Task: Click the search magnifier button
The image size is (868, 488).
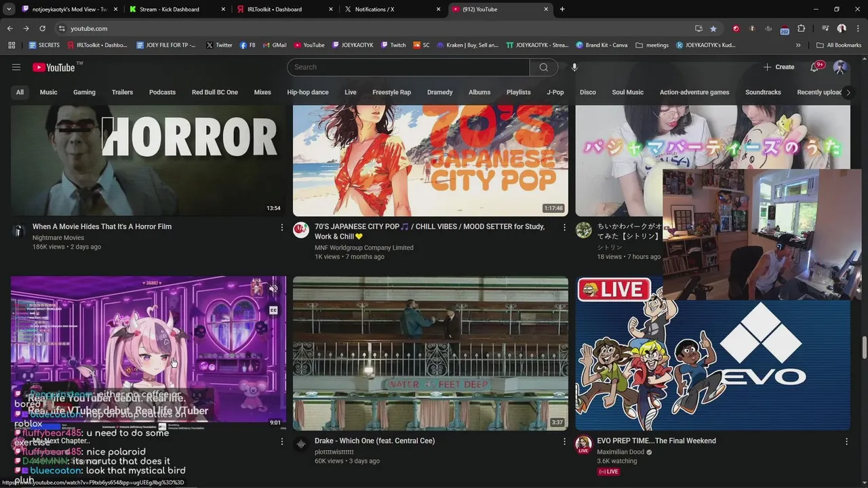Action: [543, 67]
